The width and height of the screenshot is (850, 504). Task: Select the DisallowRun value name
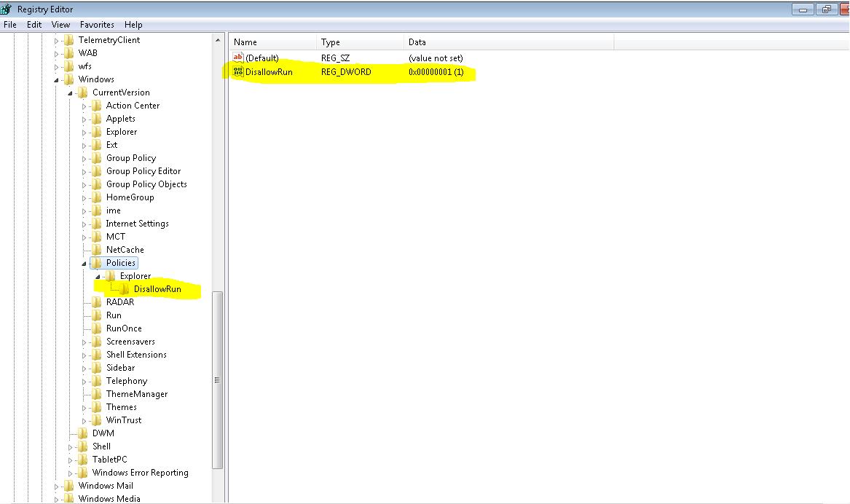(x=269, y=71)
